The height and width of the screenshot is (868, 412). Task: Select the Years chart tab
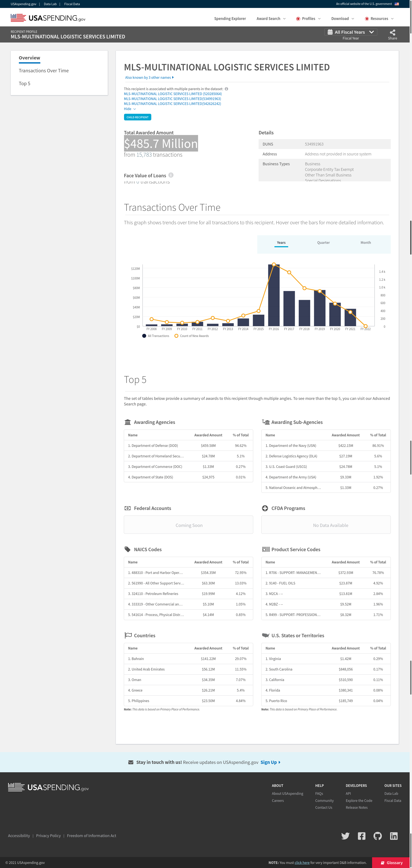pos(281,243)
